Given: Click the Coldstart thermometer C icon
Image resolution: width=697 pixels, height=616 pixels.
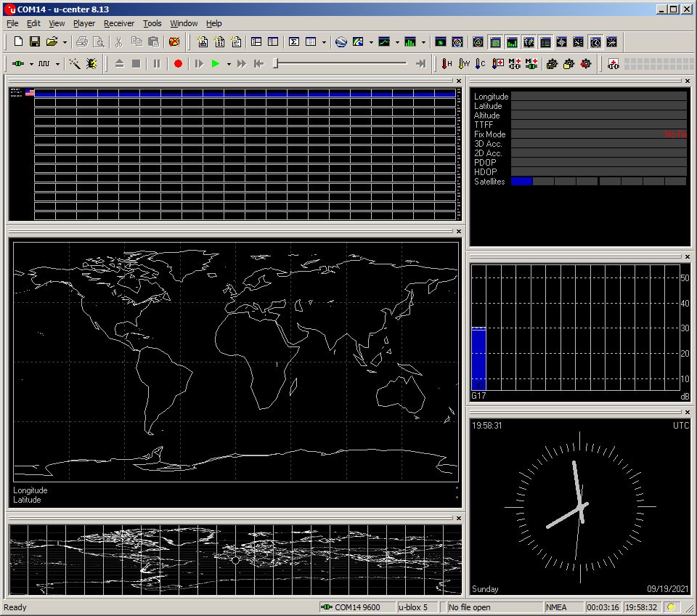Looking at the screenshot, I should coord(481,64).
